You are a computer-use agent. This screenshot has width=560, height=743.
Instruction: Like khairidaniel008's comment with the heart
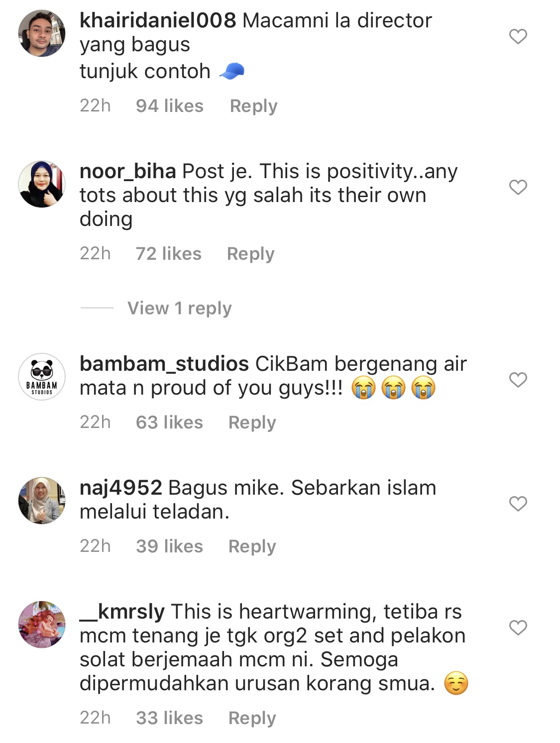518,36
